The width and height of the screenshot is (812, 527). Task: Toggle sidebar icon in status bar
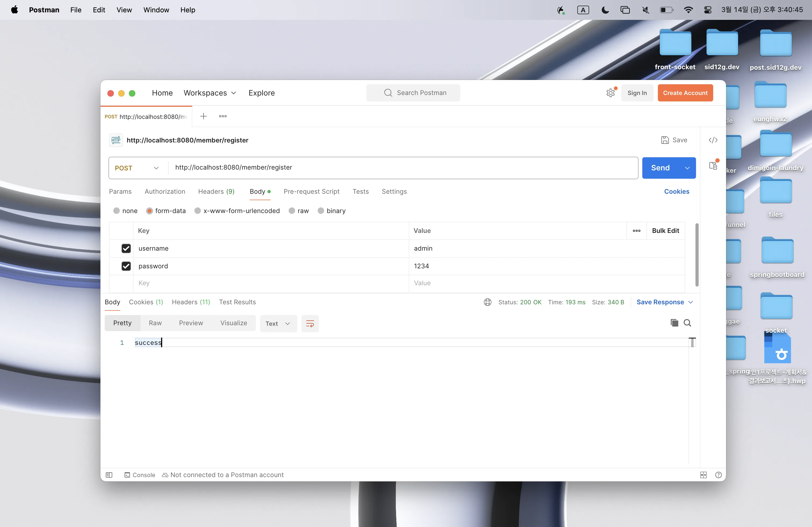tap(109, 475)
